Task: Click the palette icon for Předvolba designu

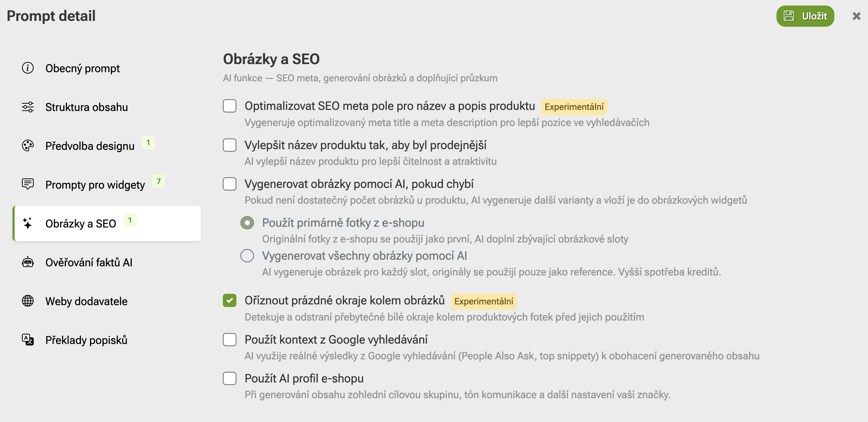Action: (x=28, y=146)
